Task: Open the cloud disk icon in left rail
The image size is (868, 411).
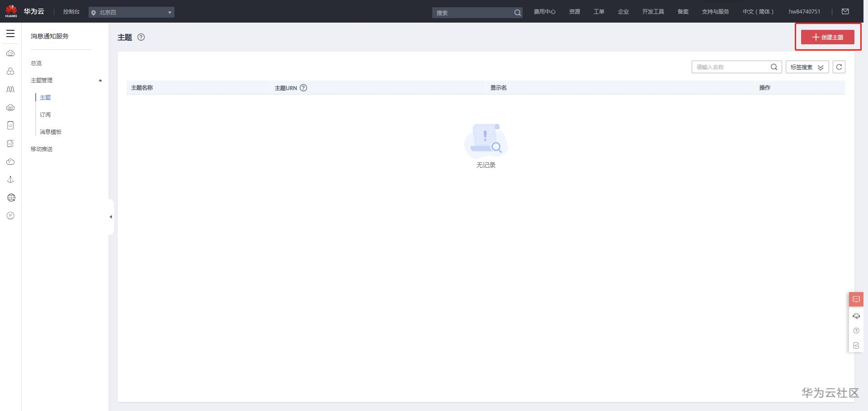Action: pyautogui.click(x=10, y=108)
